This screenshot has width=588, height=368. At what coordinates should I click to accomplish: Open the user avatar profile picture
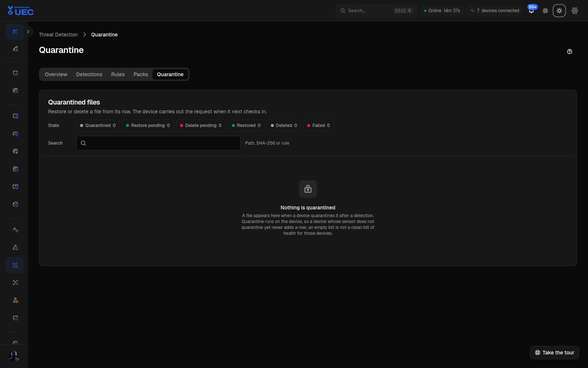pyautogui.click(x=14, y=356)
